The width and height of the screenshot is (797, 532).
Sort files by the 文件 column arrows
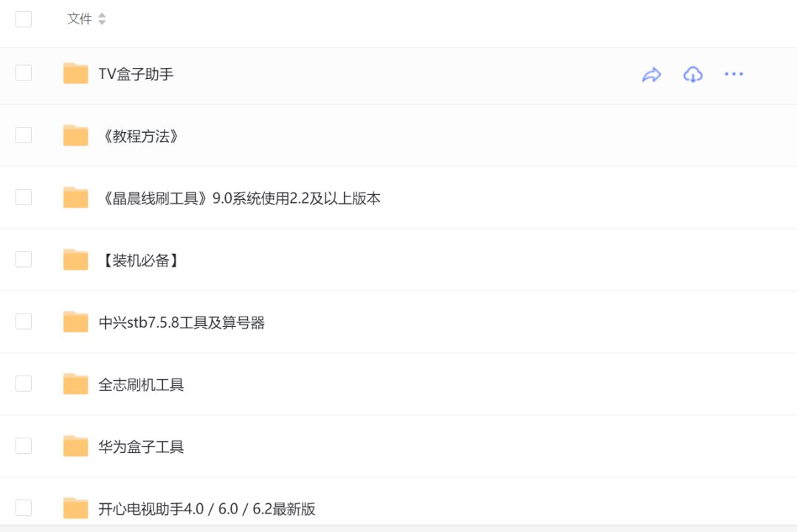[102, 18]
